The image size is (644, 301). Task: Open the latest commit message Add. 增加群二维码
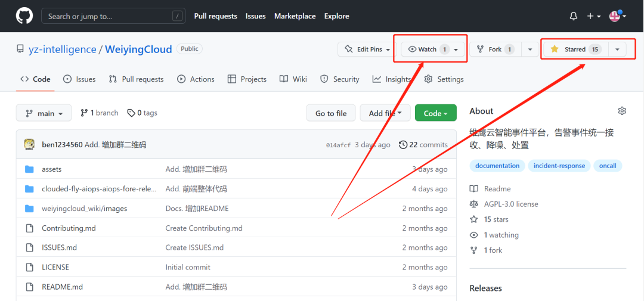pos(116,145)
